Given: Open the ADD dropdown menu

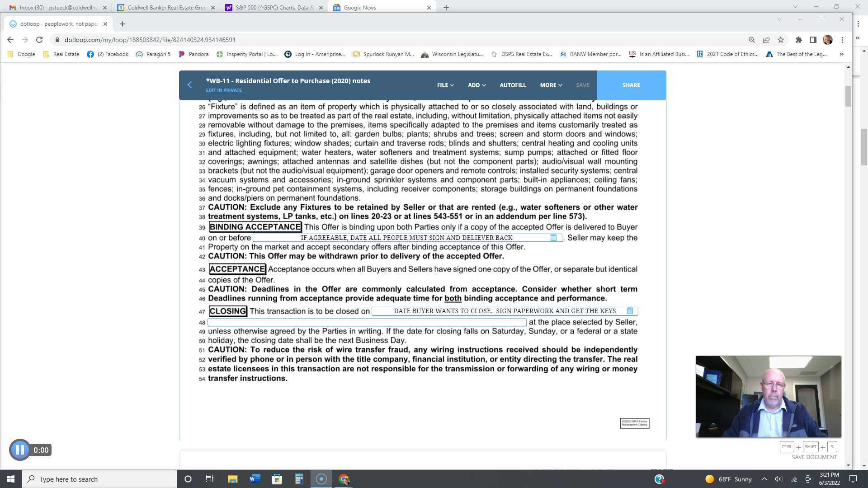Looking at the screenshot, I should point(476,85).
